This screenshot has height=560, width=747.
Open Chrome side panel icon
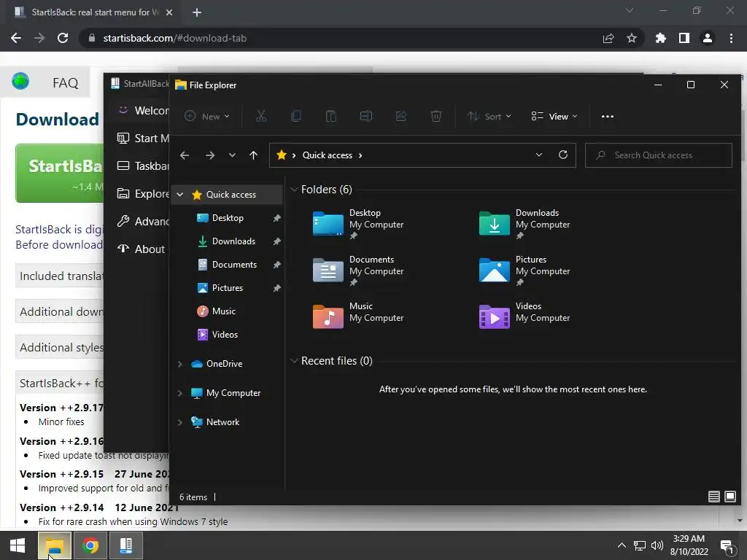click(684, 38)
